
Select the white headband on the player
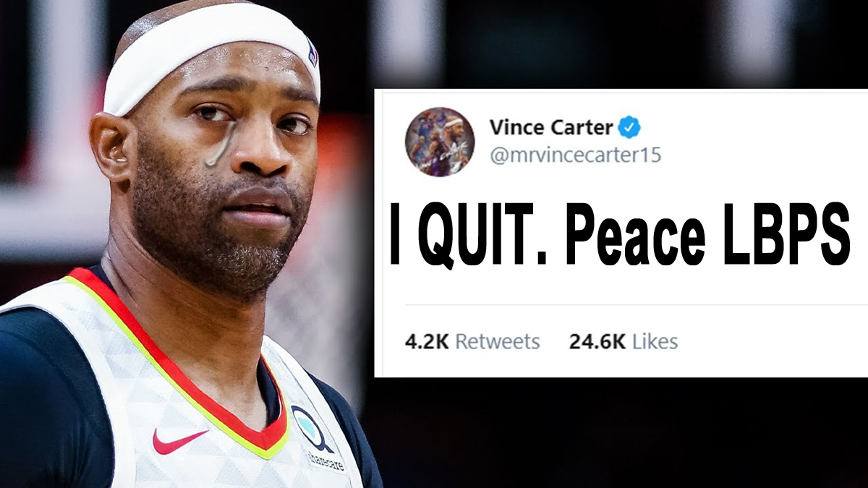(x=212, y=60)
